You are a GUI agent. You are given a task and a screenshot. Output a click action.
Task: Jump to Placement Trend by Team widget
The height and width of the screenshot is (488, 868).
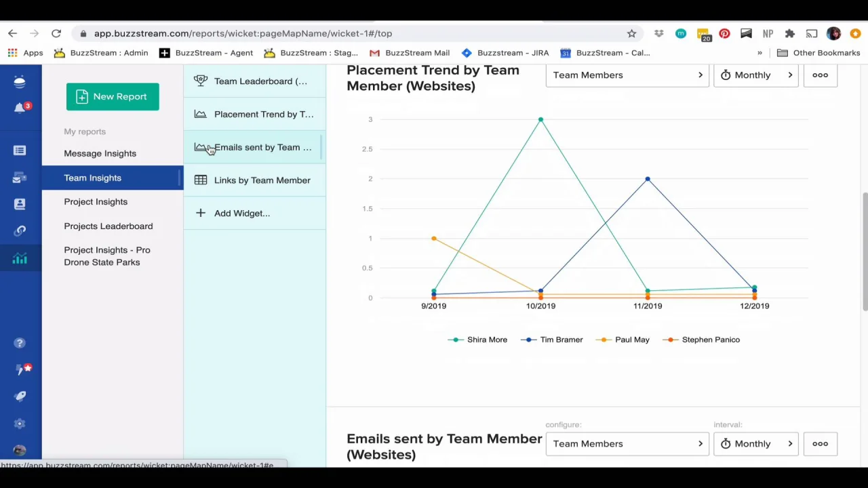pos(254,114)
